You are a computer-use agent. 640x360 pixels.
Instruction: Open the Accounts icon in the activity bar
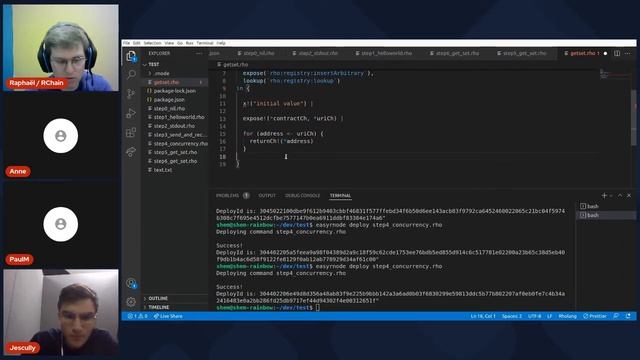pyautogui.click(x=131, y=282)
